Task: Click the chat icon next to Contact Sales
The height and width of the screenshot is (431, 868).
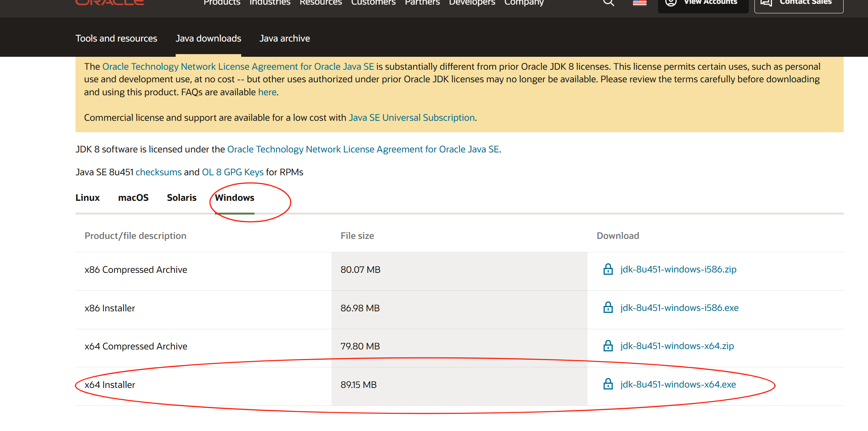Action: pos(765,2)
